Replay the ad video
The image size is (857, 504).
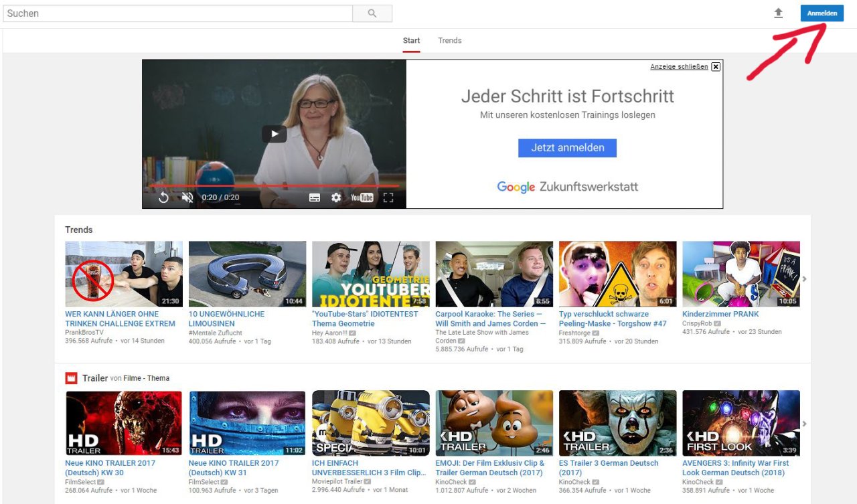(x=163, y=197)
